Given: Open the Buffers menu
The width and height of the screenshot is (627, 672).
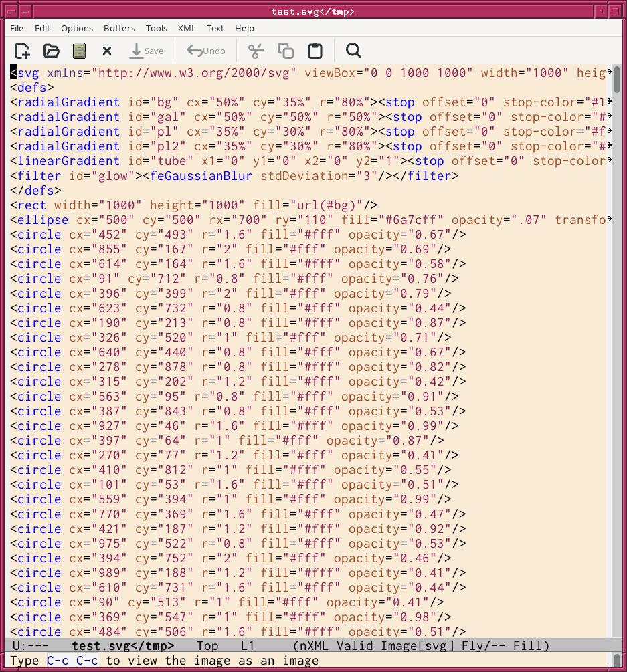Looking at the screenshot, I should (119, 28).
